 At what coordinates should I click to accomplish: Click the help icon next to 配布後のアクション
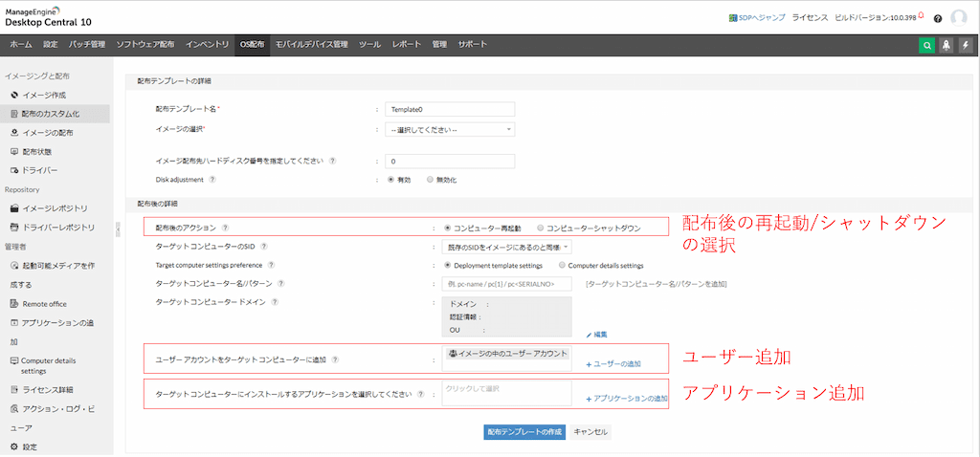coord(225,228)
